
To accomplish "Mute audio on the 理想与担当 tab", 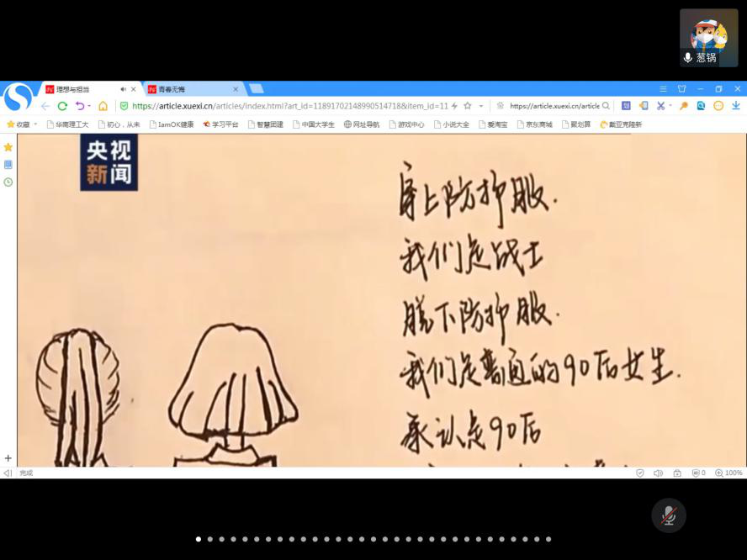I will (124, 89).
